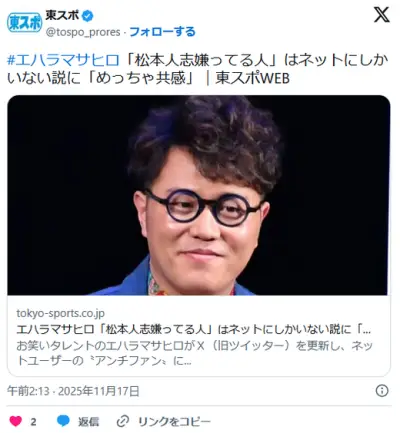
Task: Click the 東スポ profile avatar logo
Action: pyautogui.click(x=25, y=23)
